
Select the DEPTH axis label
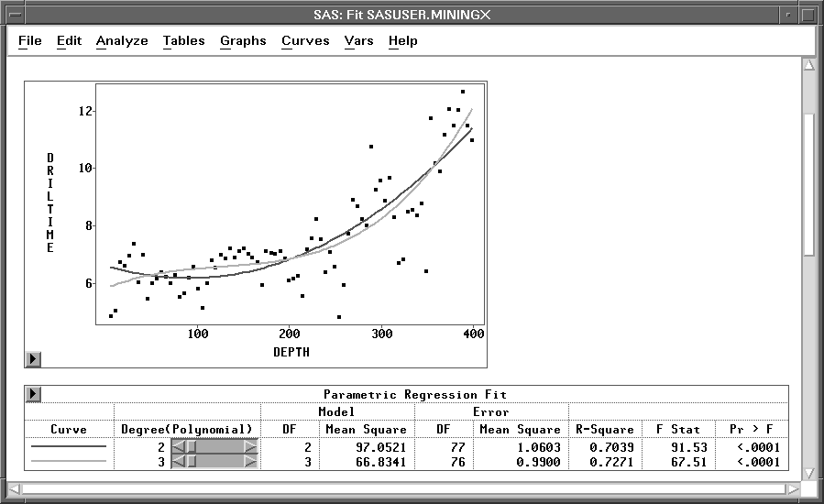coord(291,352)
